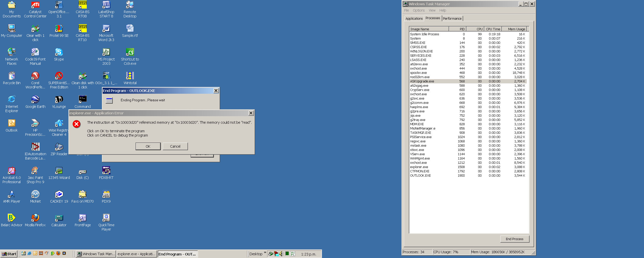Image resolution: width=644 pixels, height=258 pixels.
Task: Open the Help menu in Task Manager
Action: [442, 10]
